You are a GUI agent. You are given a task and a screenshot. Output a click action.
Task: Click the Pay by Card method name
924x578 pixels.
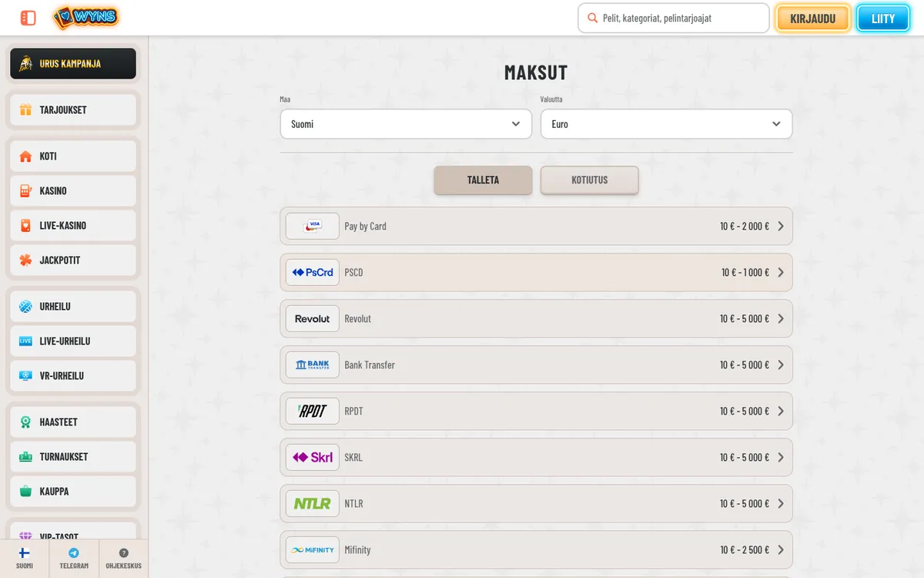click(366, 227)
